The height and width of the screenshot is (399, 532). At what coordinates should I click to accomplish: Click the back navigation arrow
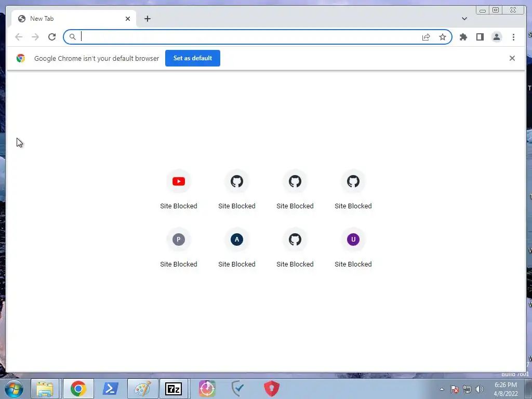19,37
